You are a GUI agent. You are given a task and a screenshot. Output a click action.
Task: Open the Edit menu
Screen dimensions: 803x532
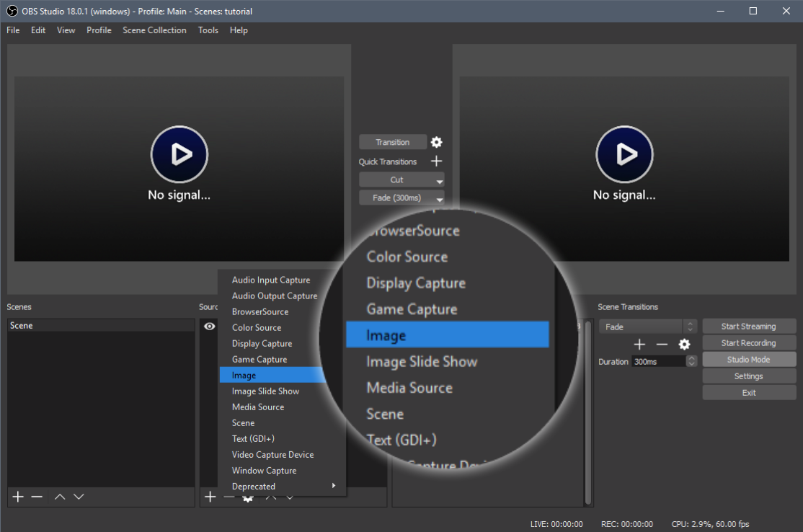(38, 30)
